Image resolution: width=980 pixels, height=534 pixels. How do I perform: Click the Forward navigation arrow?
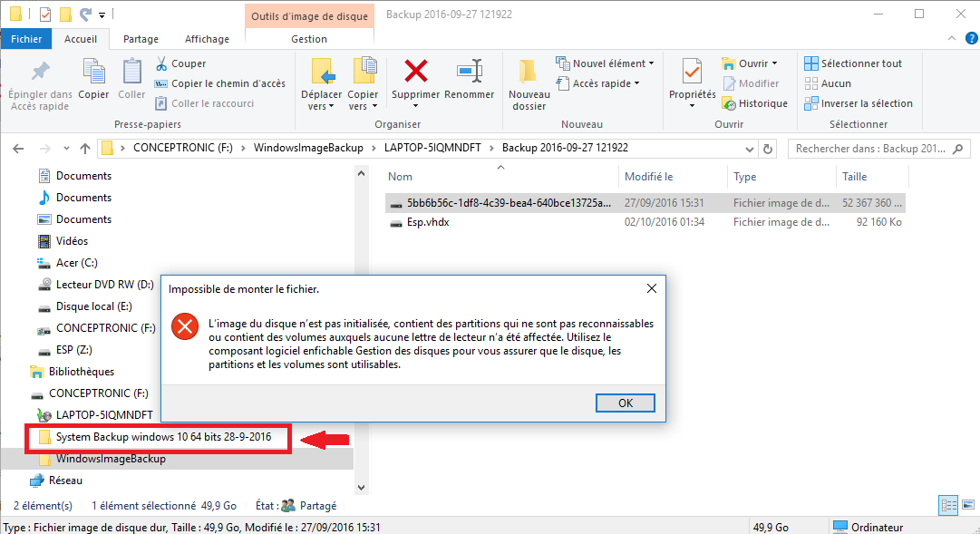pyautogui.click(x=45, y=149)
